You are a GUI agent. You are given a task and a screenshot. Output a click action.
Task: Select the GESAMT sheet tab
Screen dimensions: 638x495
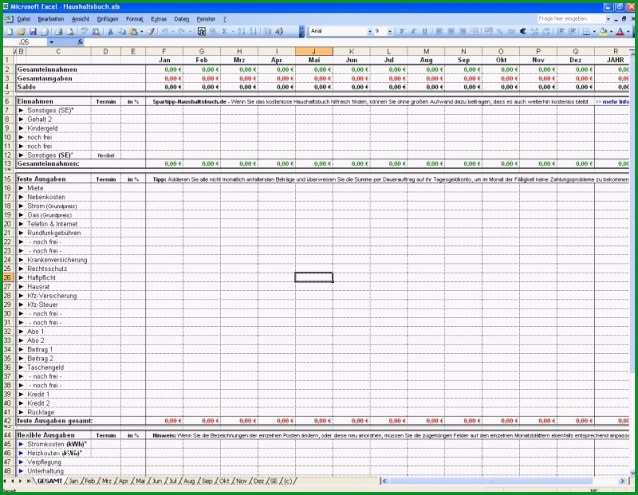[49, 481]
